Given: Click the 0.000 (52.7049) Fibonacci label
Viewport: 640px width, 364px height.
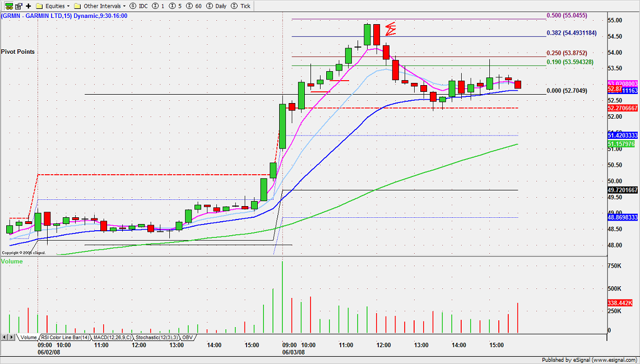Looking at the screenshot, I should [567, 91].
